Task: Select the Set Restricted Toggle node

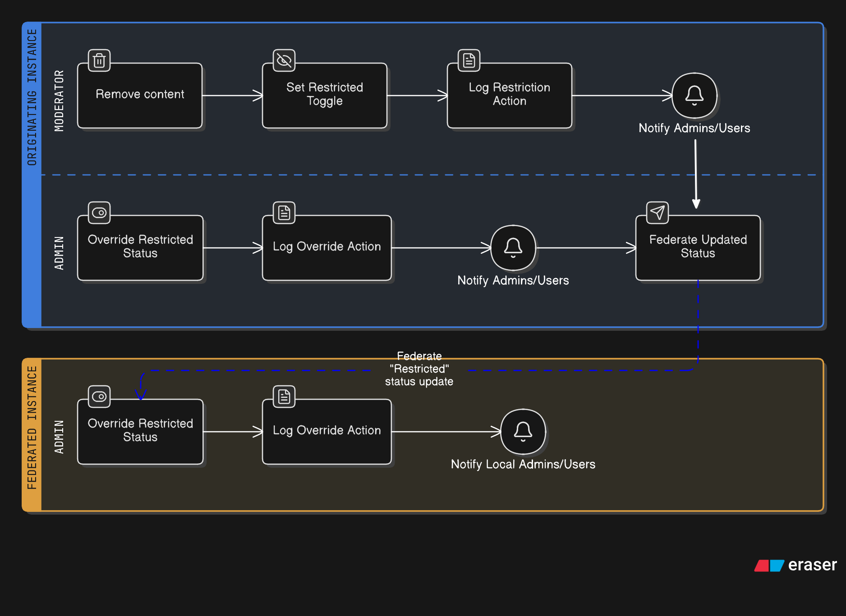Action: tap(325, 96)
